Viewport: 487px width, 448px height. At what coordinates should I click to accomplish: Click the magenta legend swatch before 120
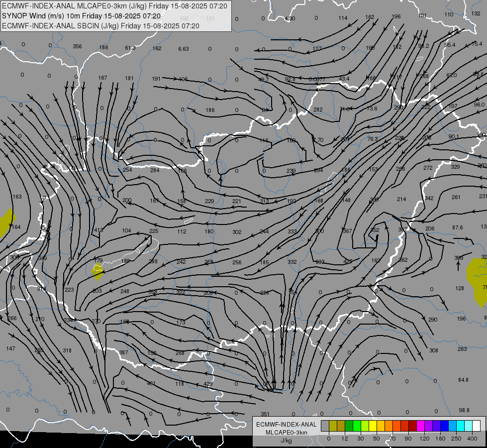pyautogui.click(x=420, y=426)
